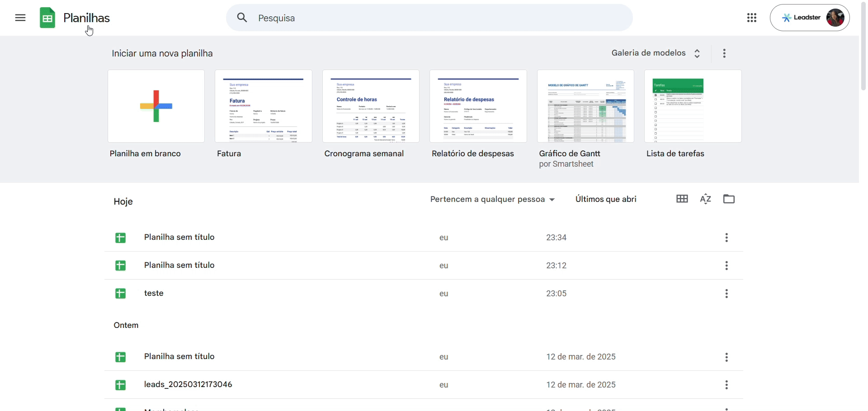Click the Planilhas title text
The width and height of the screenshot is (868, 411).
(86, 18)
